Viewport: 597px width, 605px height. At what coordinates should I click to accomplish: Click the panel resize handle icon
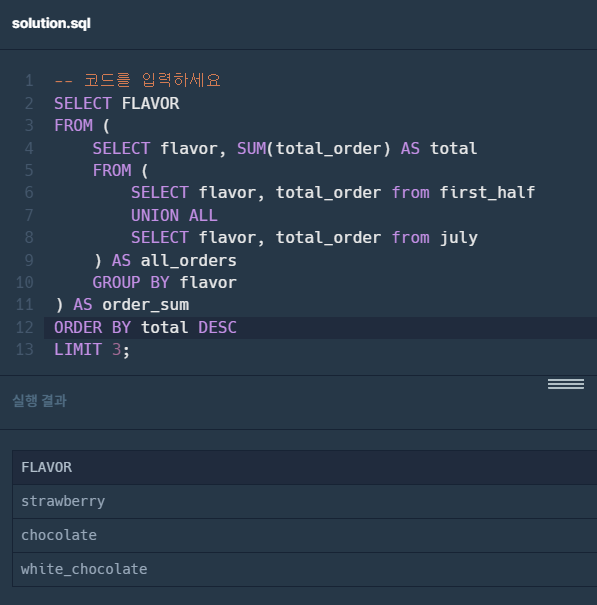click(x=566, y=384)
